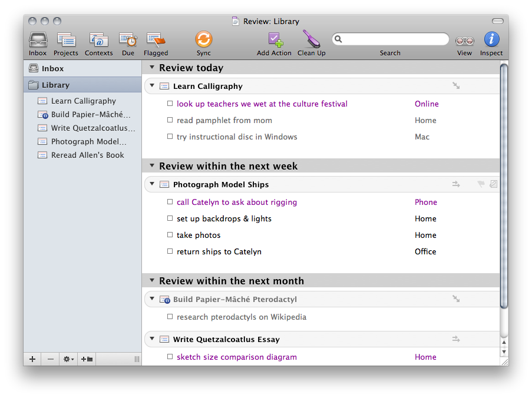Run Clean Up from the toolbar
The width and height of the screenshot is (532, 398).
tap(311, 41)
